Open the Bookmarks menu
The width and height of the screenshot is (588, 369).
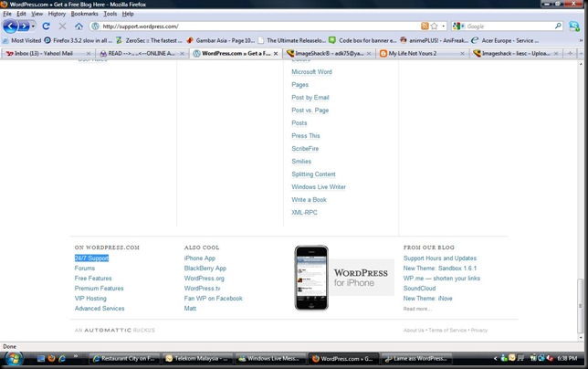[84, 14]
